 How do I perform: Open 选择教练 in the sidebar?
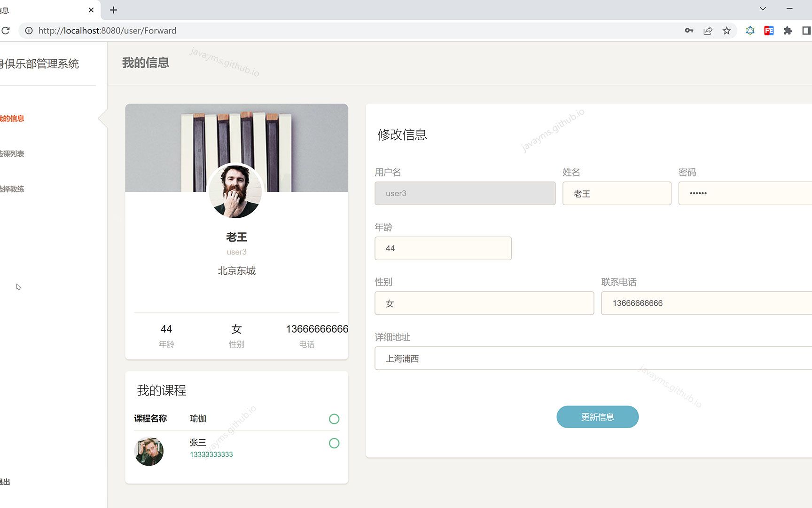pos(12,189)
